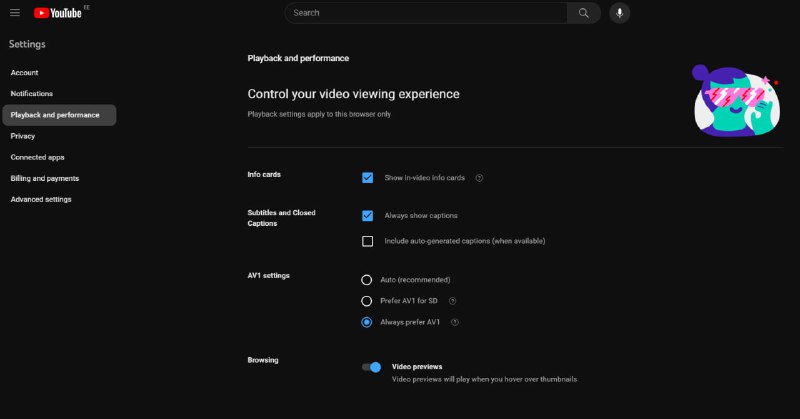Screen dimensions: 800x419
Task: Uncheck Show in-video info cards
Action: 367,178
